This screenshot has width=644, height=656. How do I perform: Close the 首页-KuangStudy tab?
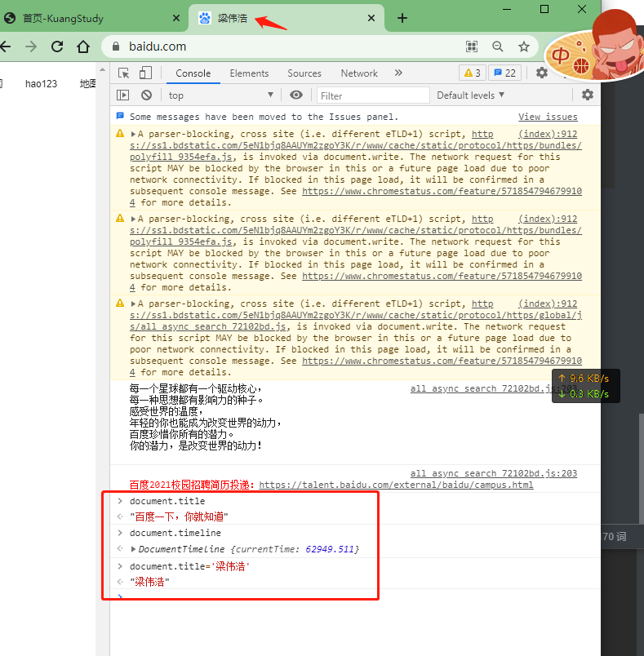[176, 18]
